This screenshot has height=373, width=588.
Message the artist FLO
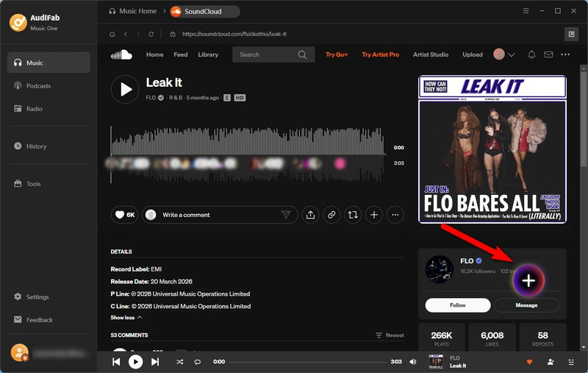pyautogui.click(x=526, y=305)
